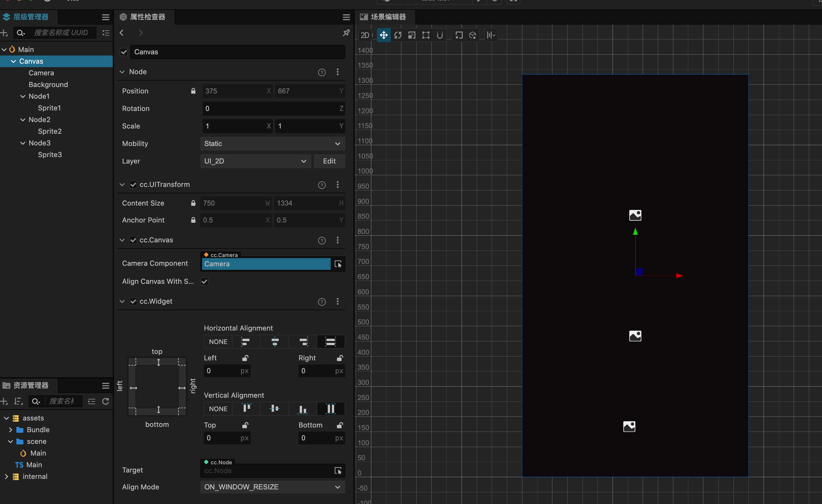The image size is (822, 504).
Task: Open the Mobility dropdown set to Static
Action: point(272,144)
